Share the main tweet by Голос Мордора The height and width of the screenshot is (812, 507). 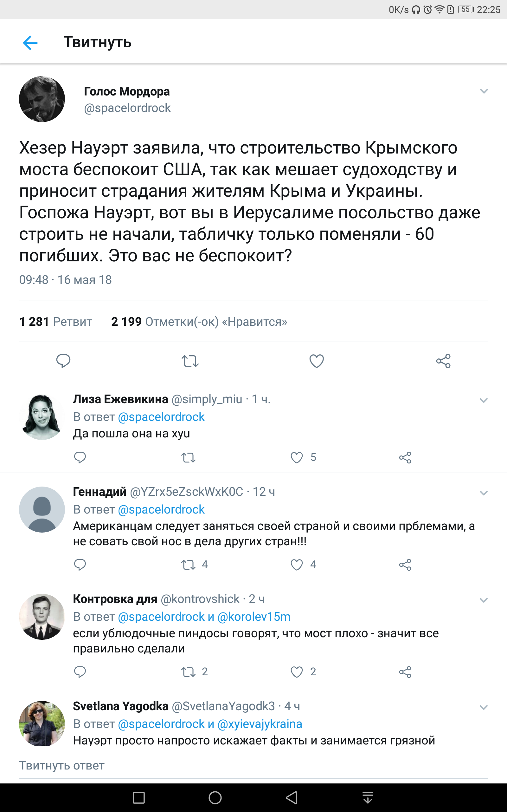coord(443,361)
